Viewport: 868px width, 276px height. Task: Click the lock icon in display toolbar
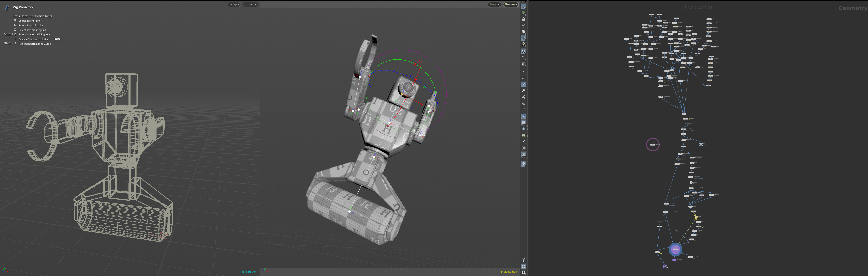tap(524, 19)
